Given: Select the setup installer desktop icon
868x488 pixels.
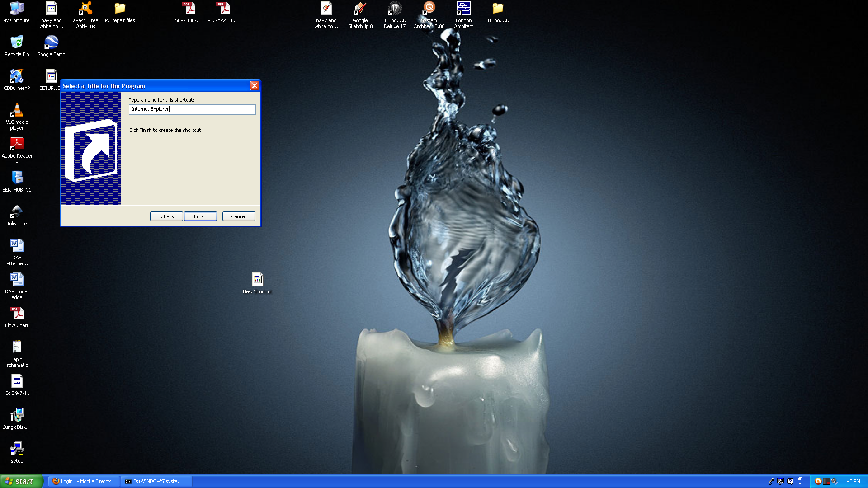Looking at the screenshot, I should [x=17, y=453].
